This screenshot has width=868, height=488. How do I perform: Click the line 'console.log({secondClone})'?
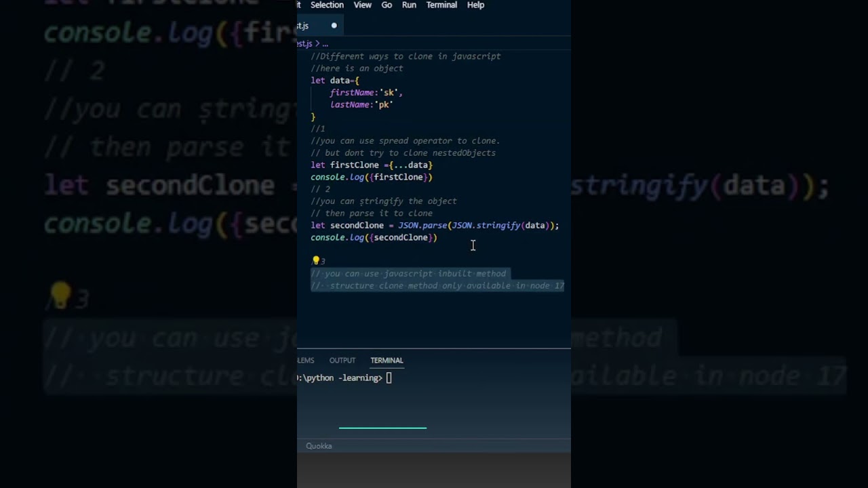(x=374, y=238)
